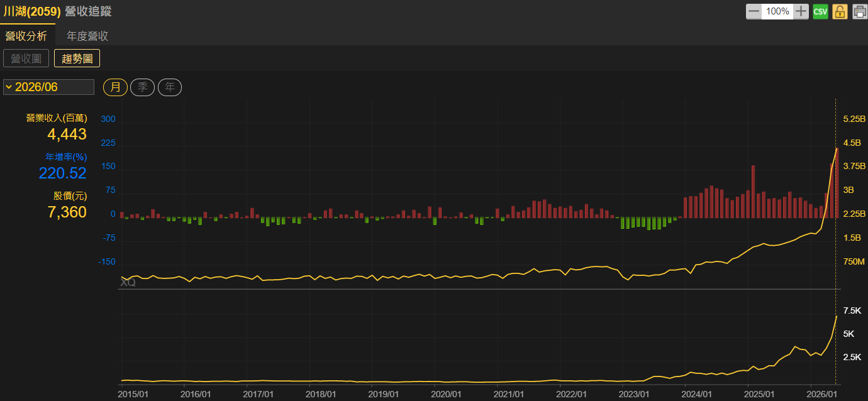Open the 2026/06 period dropdown
The image size is (868, 401).
48,87
